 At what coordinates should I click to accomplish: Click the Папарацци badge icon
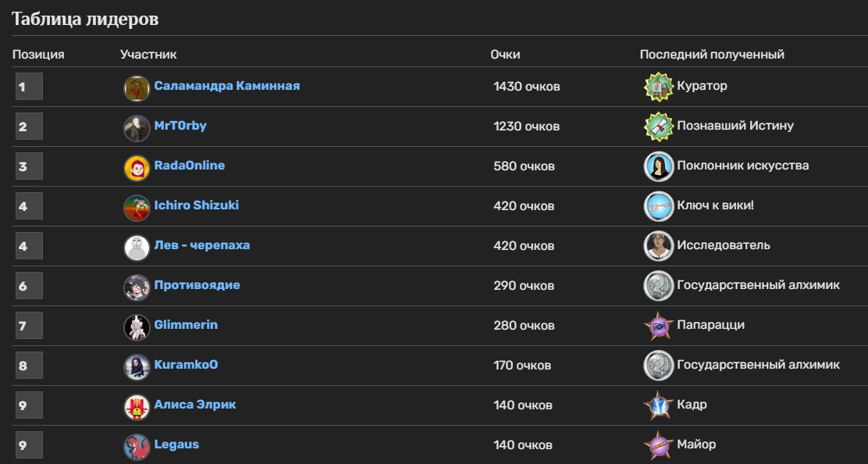(x=658, y=326)
